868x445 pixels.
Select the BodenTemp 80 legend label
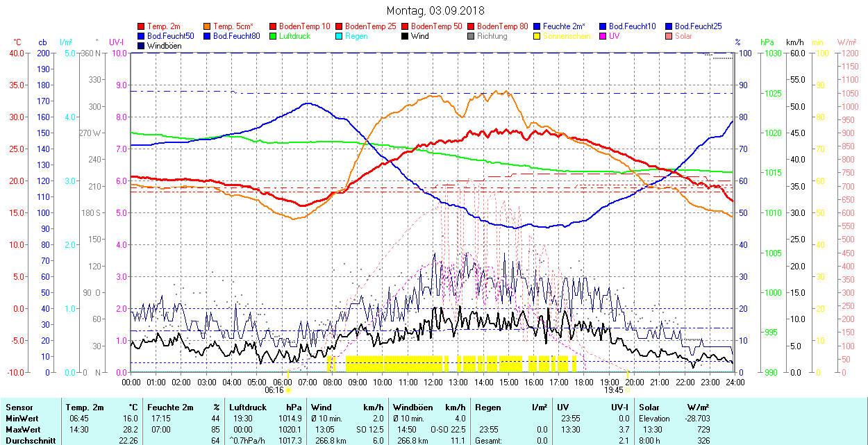coord(503,26)
